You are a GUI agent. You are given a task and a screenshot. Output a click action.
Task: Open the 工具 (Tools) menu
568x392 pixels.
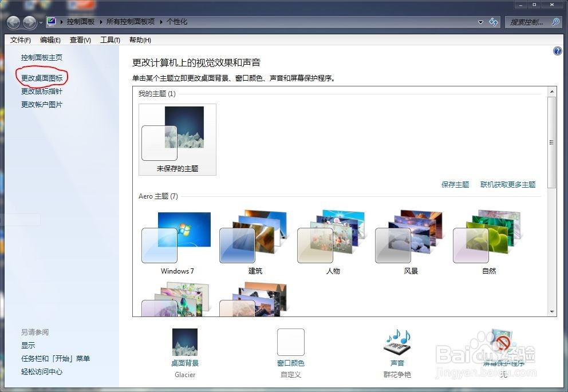coord(109,39)
